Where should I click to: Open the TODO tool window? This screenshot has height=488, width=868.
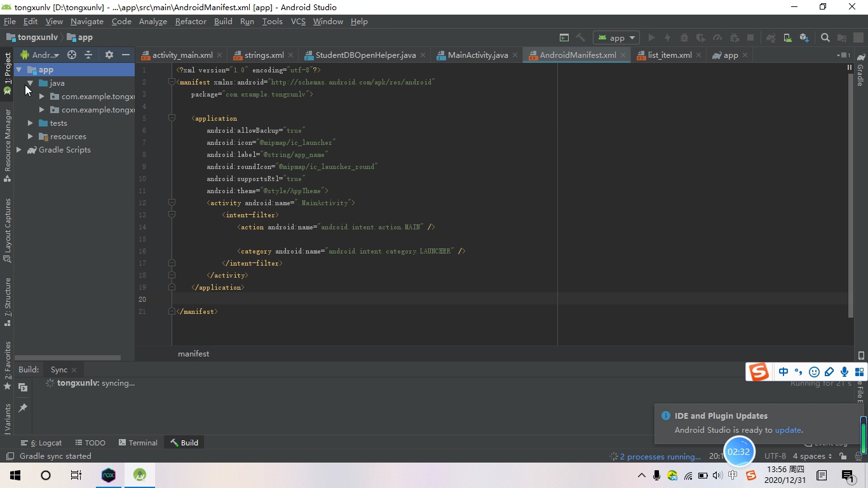tap(90, 442)
